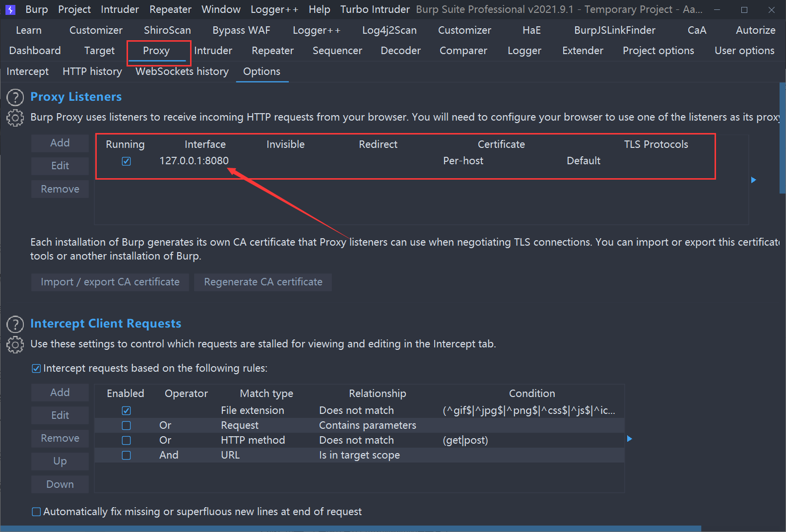Enable the URL in target scope rule
Screen dimensions: 786x532
126,455
